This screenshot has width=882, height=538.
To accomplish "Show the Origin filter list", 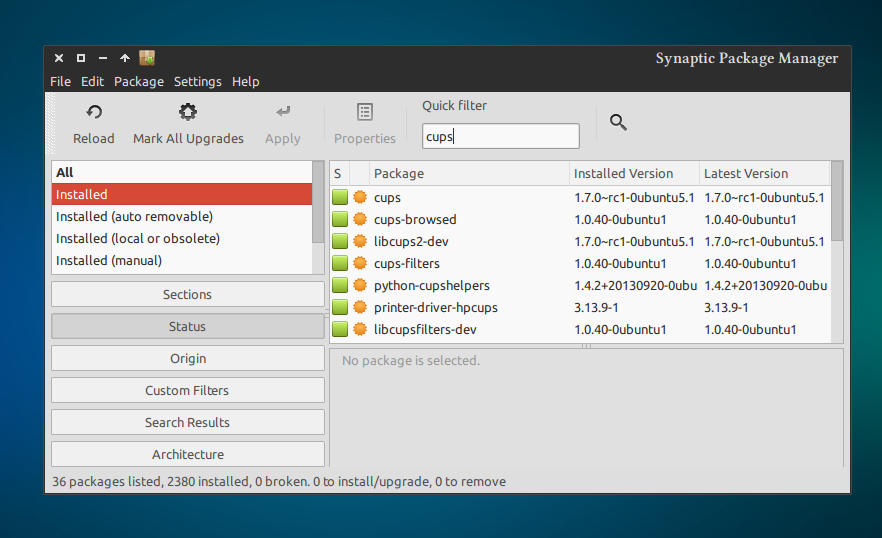I will (188, 358).
